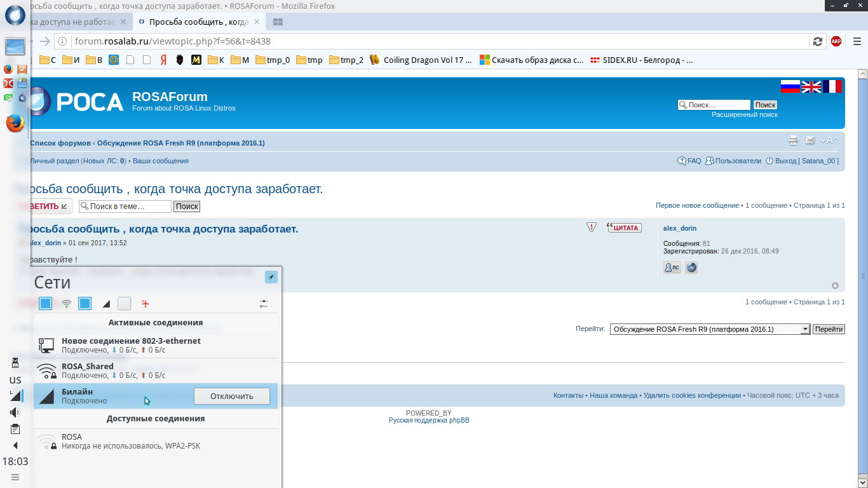Image resolution: width=868 pixels, height=488 pixels.
Task: Switch the US keyboard layout indicator
Action: pyautogui.click(x=15, y=380)
